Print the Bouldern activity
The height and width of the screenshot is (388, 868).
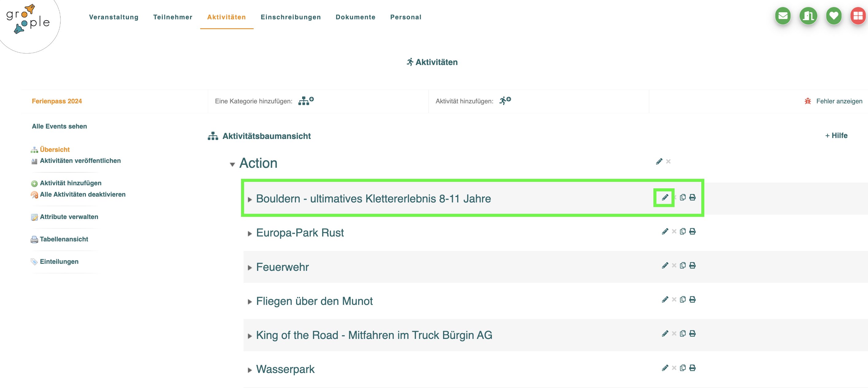(x=692, y=198)
